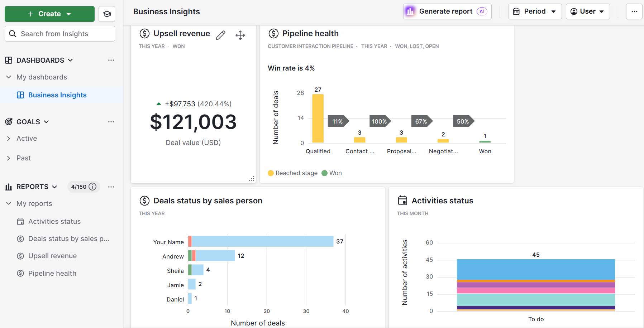644x328 pixels.
Task: Open the Period dropdown
Action: [534, 11]
